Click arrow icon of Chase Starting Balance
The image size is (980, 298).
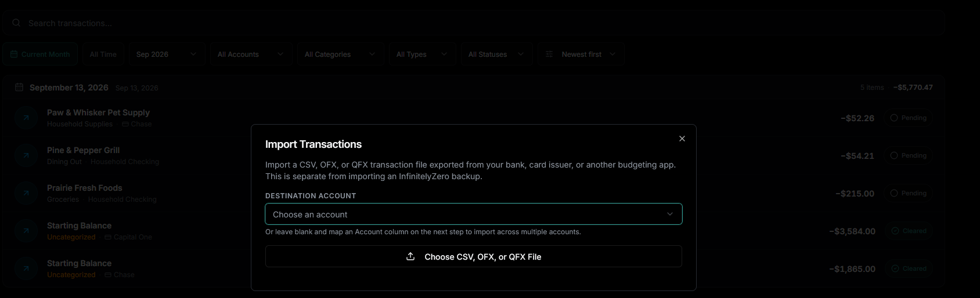click(26, 268)
